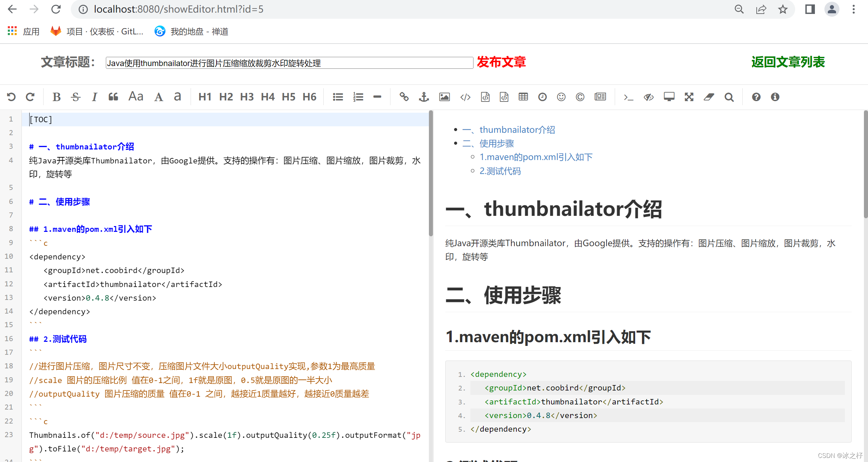
Task: Click the browser forward arrow
Action: pyautogui.click(x=34, y=9)
